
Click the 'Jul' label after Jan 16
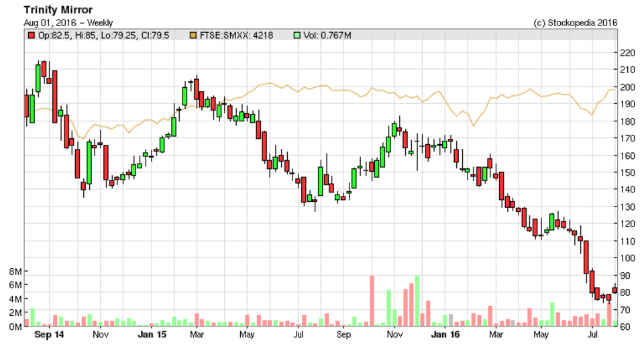(592, 335)
